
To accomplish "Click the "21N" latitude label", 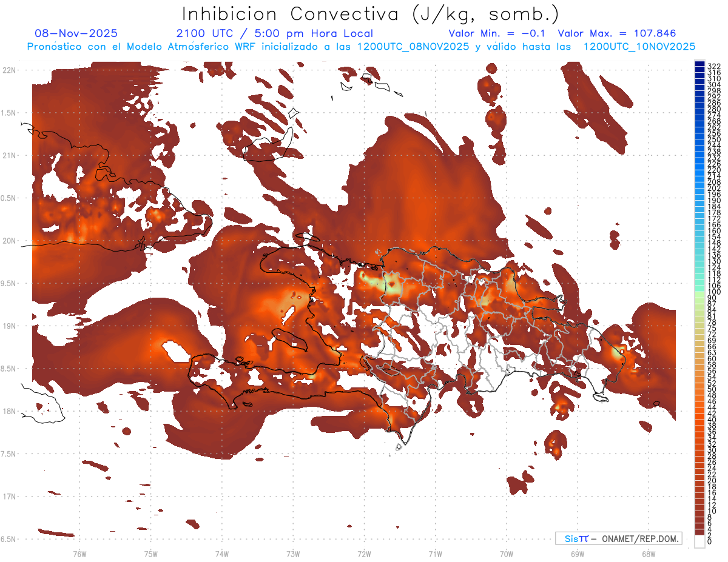I will click(x=10, y=155).
